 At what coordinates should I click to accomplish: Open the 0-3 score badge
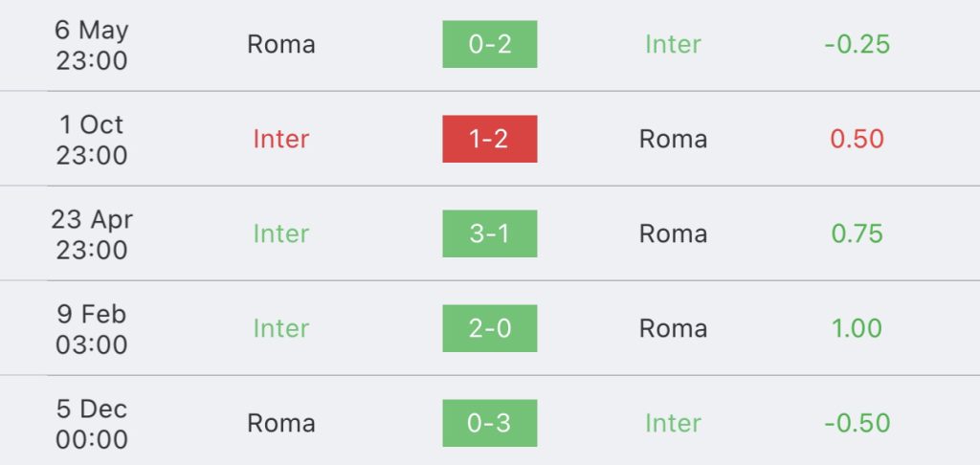click(x=489, y=423)
